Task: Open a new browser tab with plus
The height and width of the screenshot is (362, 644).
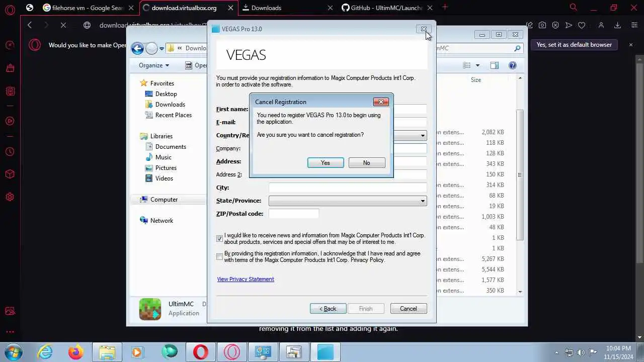Action: [445, 7]
